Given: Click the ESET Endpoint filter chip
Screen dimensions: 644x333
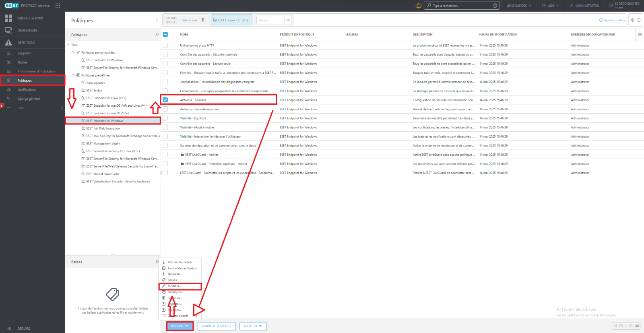Looking at the screenshot, I should (x=232, y=20).
